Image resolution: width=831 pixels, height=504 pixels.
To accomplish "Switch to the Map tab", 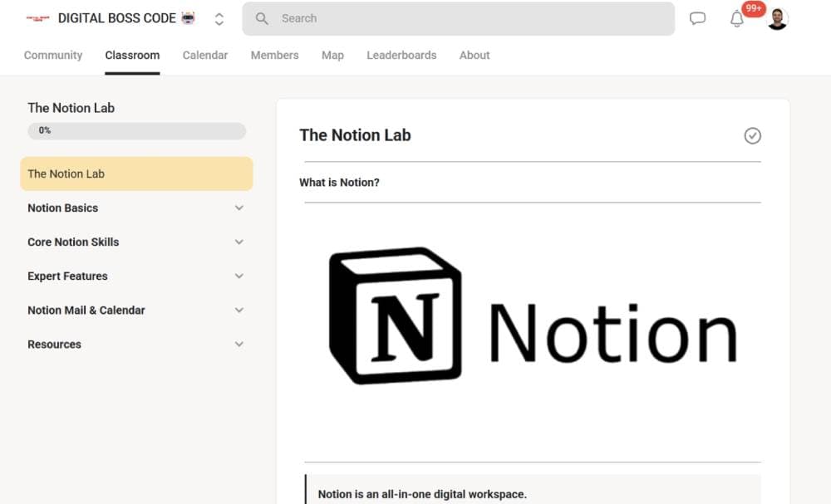I will coord(333,55).
